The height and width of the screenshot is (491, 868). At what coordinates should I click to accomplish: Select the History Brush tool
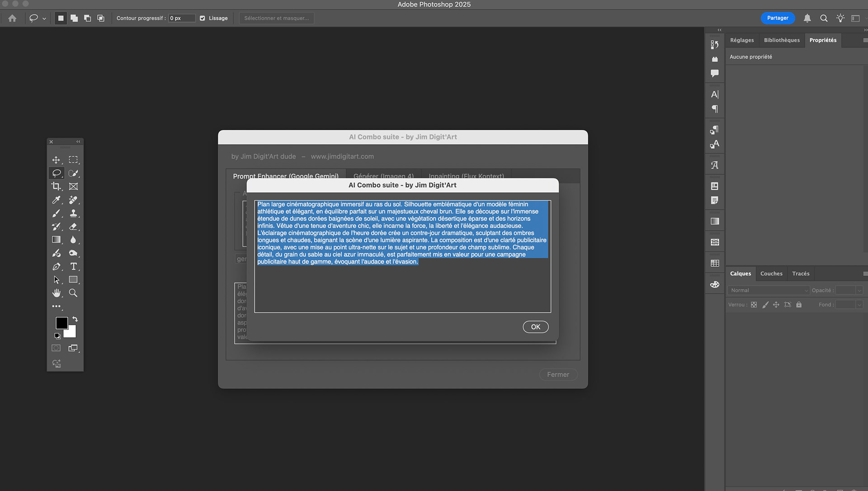click(56, 227)
